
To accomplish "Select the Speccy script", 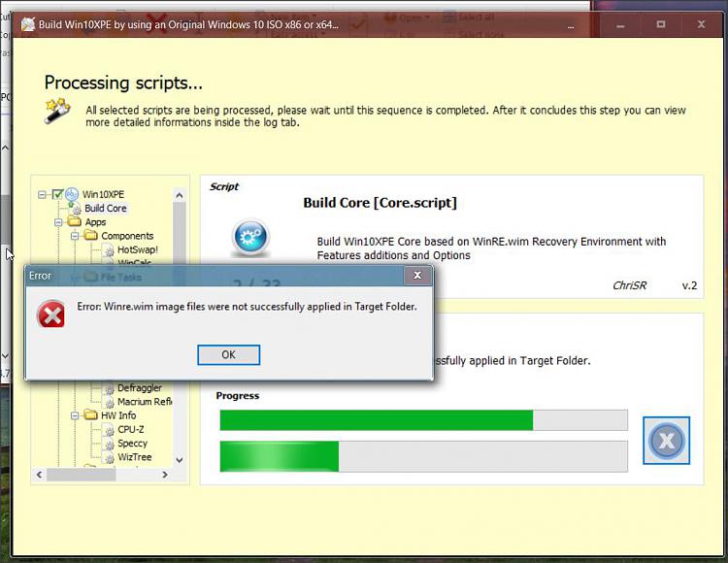I will (x=132, y=444).
